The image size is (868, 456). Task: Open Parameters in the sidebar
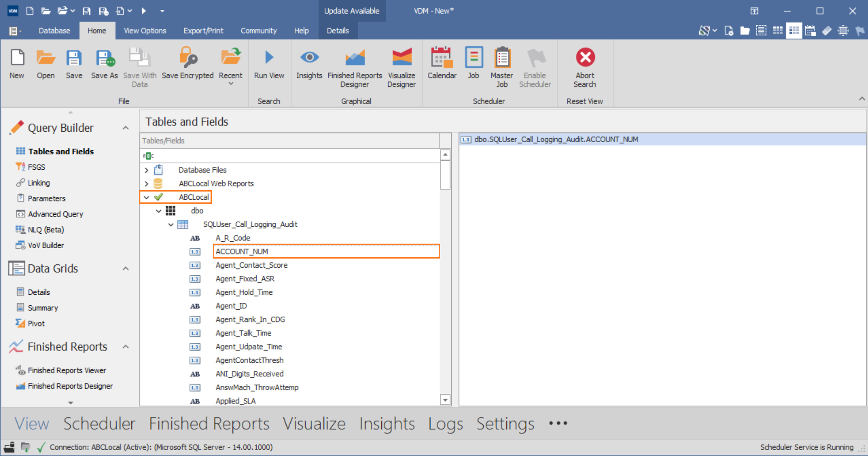[x=41, y=198]
